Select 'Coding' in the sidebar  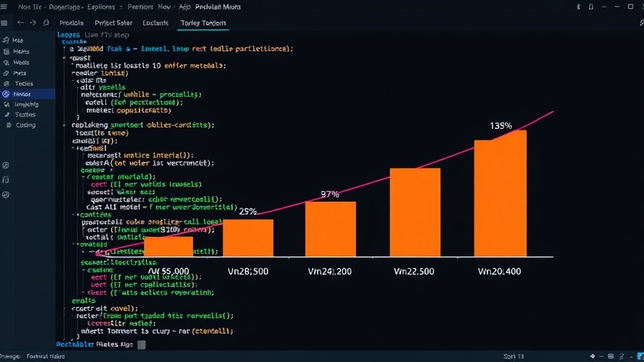click(25, 125)
